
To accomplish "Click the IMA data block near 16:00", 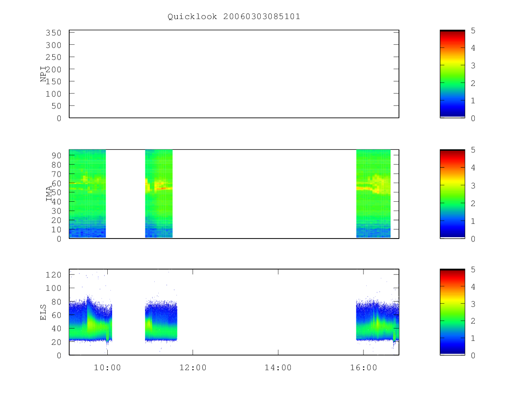I will pos(373,194).
